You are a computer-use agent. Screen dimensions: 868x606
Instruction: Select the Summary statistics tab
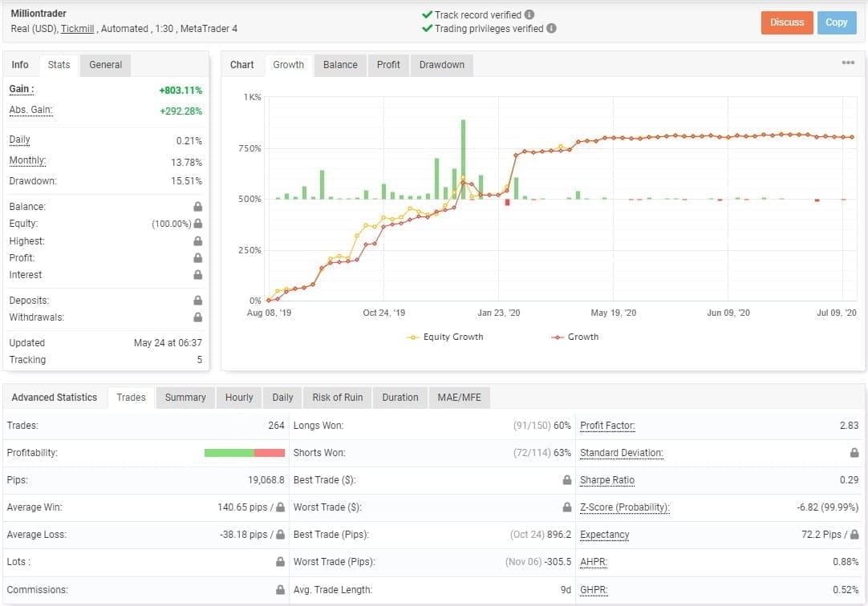(x=185, y=397)
